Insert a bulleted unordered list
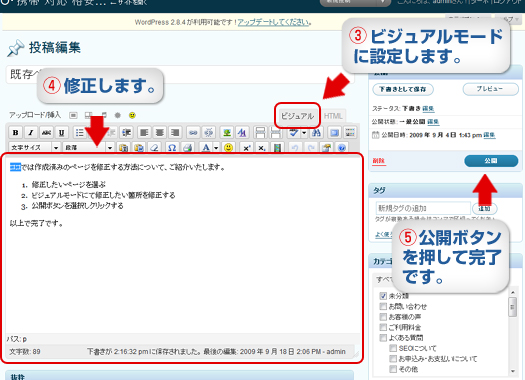 [x=79, y=133]
